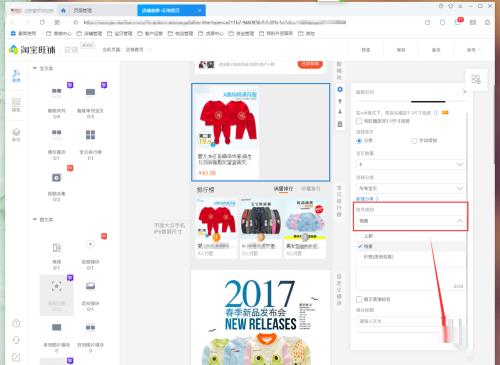500x365 pixels.
Task: Tick the checkbox above the title field
Action: 359,299
